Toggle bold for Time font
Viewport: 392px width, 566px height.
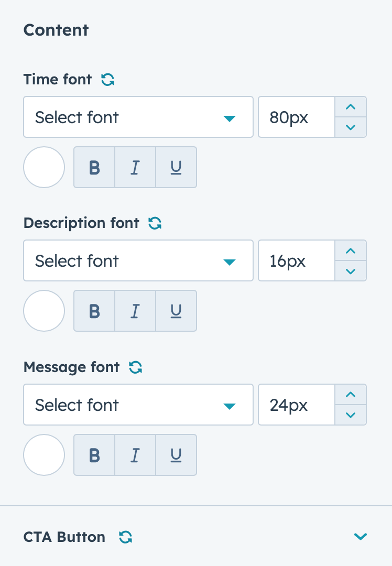click(x=94, y=167)
